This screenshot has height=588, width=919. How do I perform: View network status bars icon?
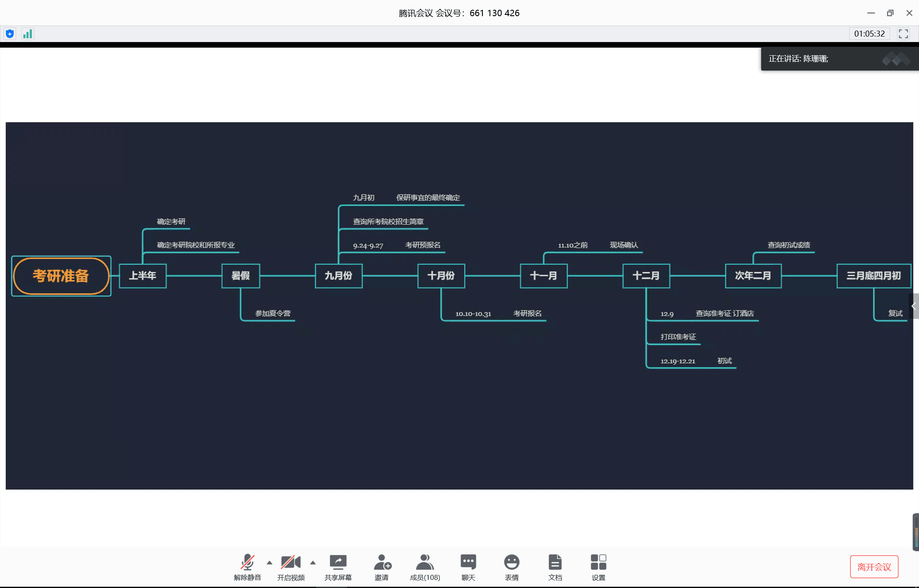point(28,34)
